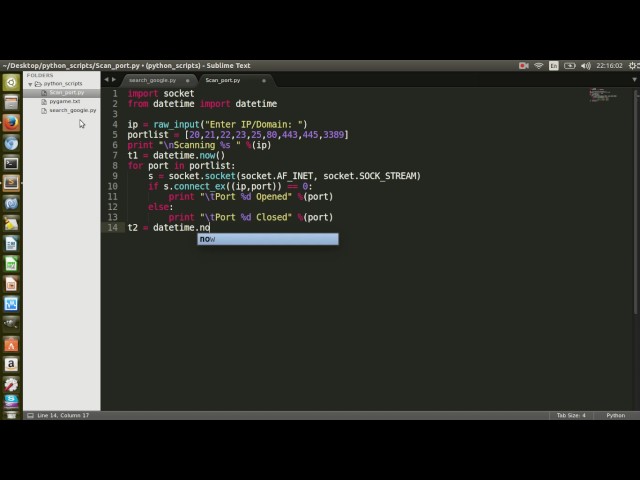
Task: Open LibreOffice Impress from the dock
Action: tap(11, 284)
